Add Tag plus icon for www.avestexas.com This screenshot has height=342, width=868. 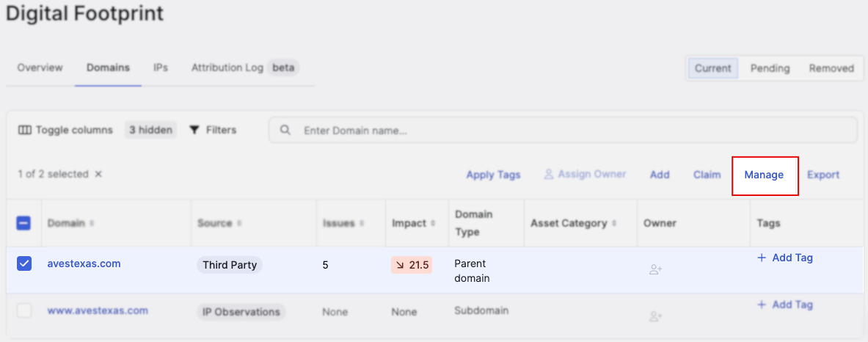pyautogui.click(x=761, y=305)
